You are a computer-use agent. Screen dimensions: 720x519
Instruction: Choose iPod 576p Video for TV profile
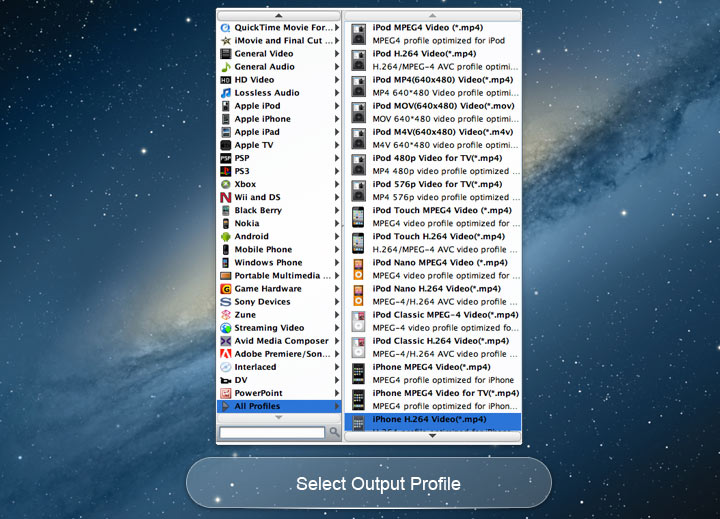[x=433, y=191]
